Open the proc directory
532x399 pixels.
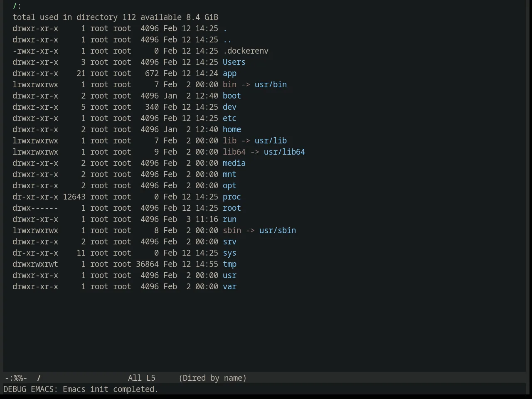232,197
